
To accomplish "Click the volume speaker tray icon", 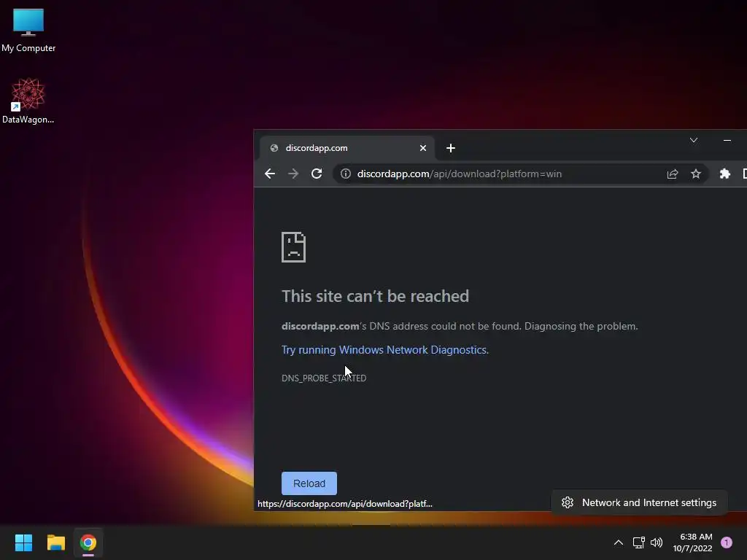I will point(657,542).
